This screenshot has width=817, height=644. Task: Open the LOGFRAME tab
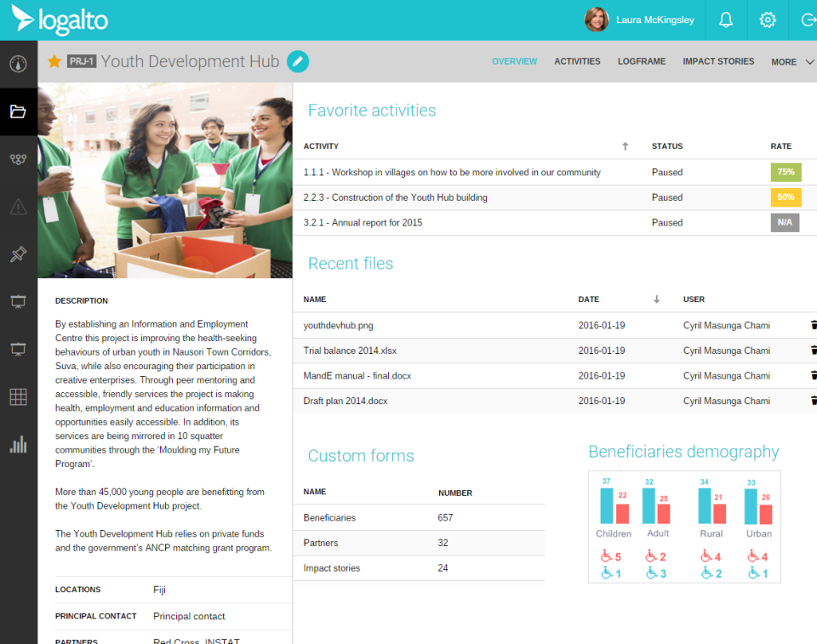[x=642, y=61]
